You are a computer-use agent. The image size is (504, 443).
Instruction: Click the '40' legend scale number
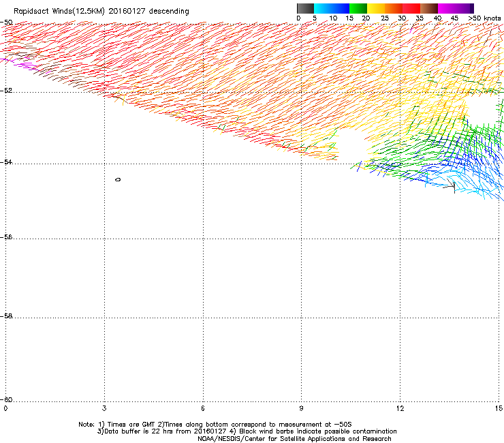click(438, 18)
